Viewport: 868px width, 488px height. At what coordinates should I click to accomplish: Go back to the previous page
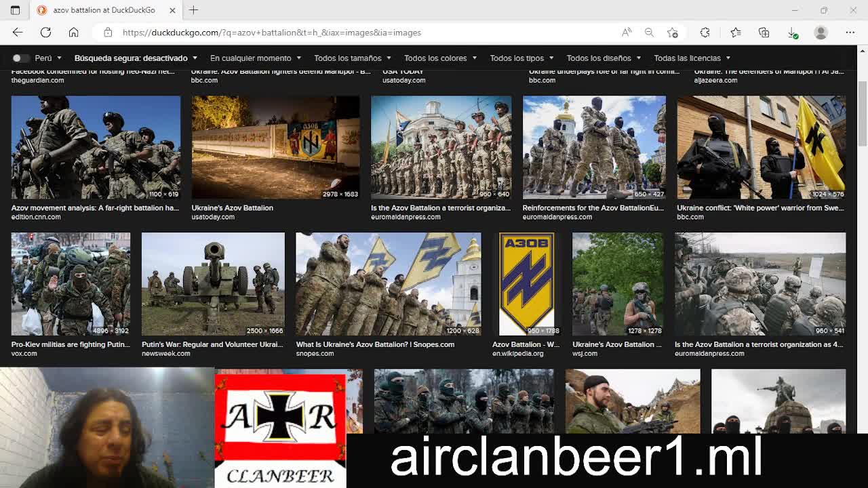pos(18,33)
